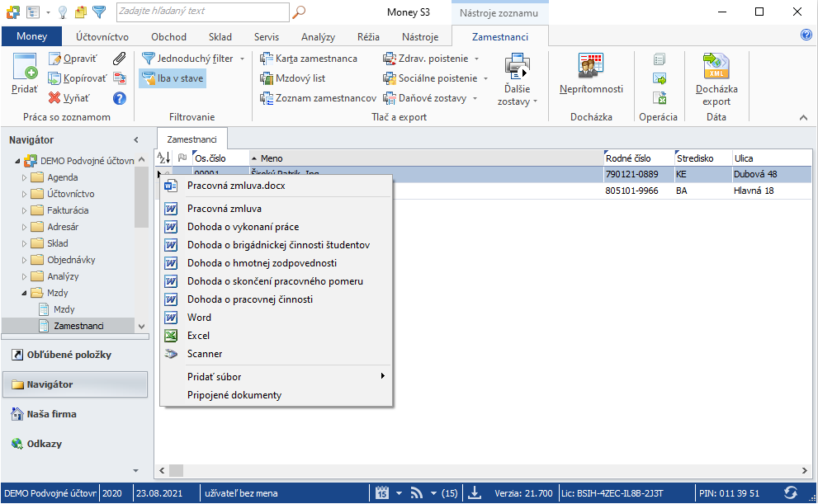Click the refresh icon in status bar
The image size is (818, 504).
791,492
